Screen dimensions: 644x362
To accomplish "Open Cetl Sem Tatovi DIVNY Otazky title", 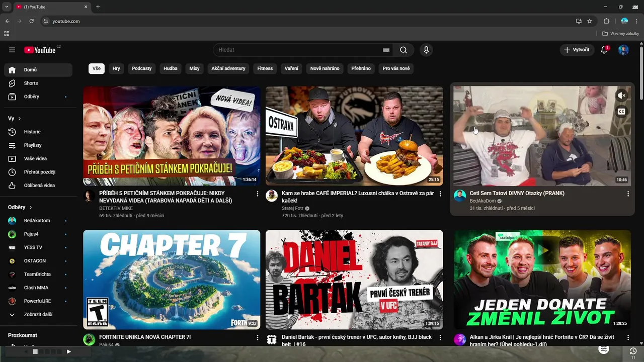I will pos(517,193).
